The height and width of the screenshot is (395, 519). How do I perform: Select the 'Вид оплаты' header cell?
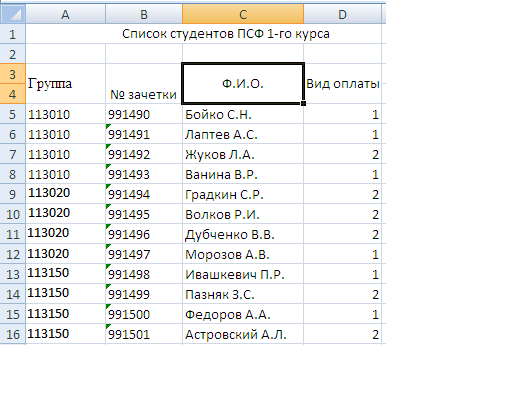click(x=342, y=84)
